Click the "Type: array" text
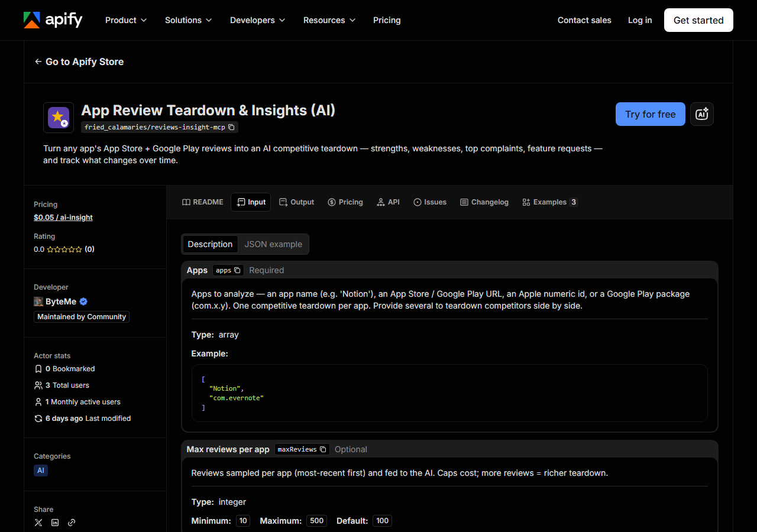This screenshot has width=757, height=532. (215, 335)
